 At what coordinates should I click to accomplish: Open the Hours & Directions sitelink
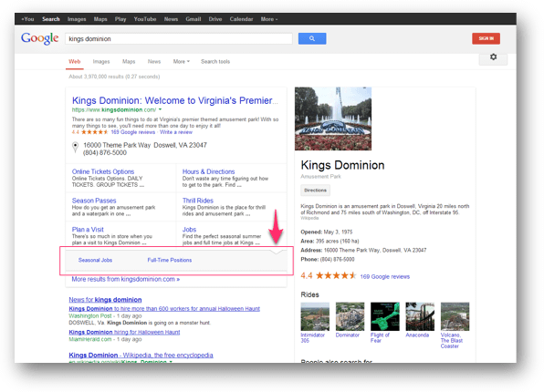tap(208, 171)
